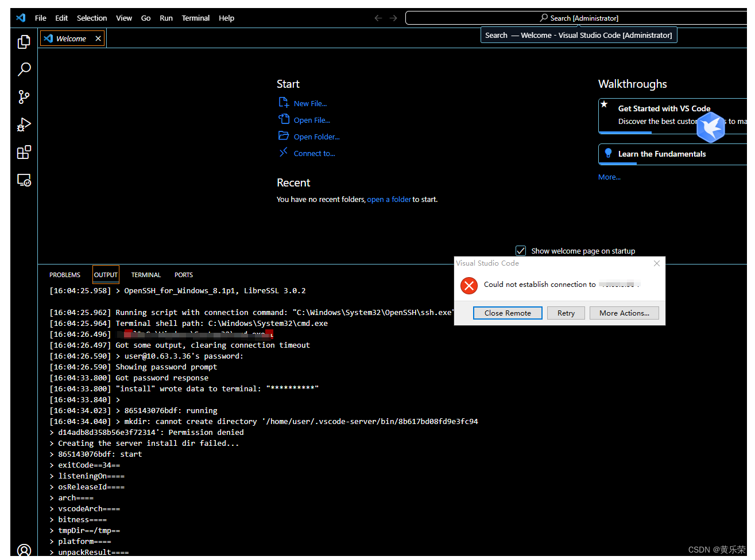Screen dimensions: 755x560
Task: Click the 'open a folder' link
Action: (389, 199)
